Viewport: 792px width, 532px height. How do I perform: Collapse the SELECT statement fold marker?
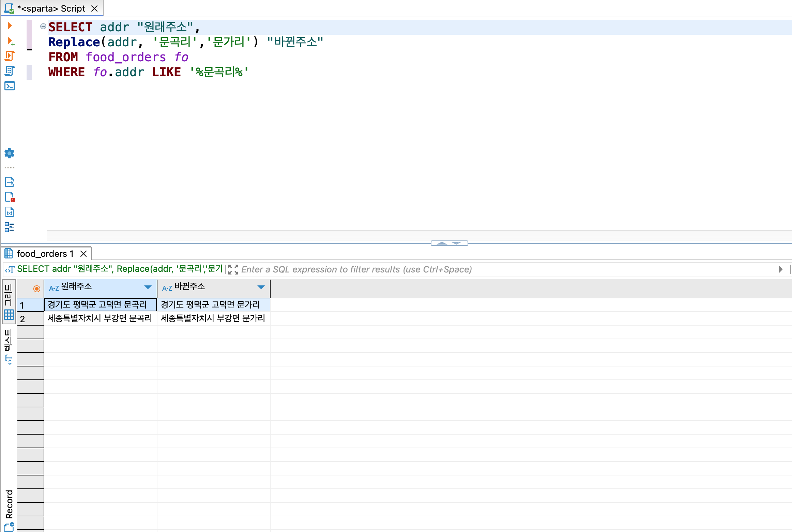point(43,26)
